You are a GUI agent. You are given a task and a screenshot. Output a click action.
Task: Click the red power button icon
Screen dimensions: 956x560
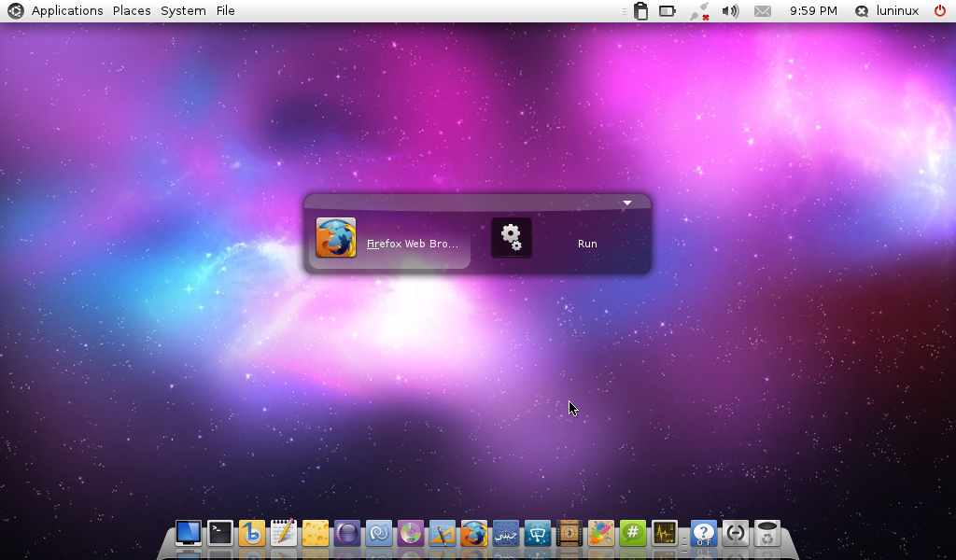[939, 11]
